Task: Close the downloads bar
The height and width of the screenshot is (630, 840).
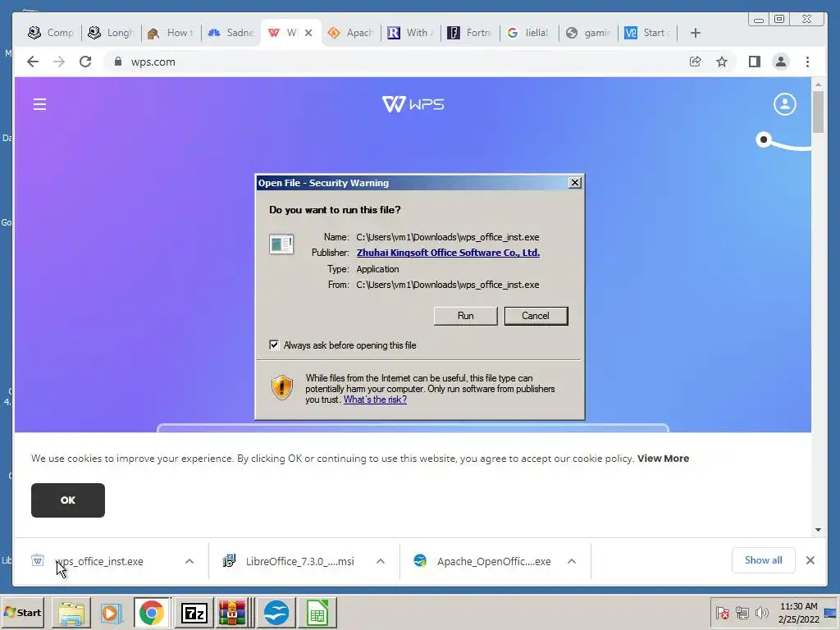Action: (810, 560)
